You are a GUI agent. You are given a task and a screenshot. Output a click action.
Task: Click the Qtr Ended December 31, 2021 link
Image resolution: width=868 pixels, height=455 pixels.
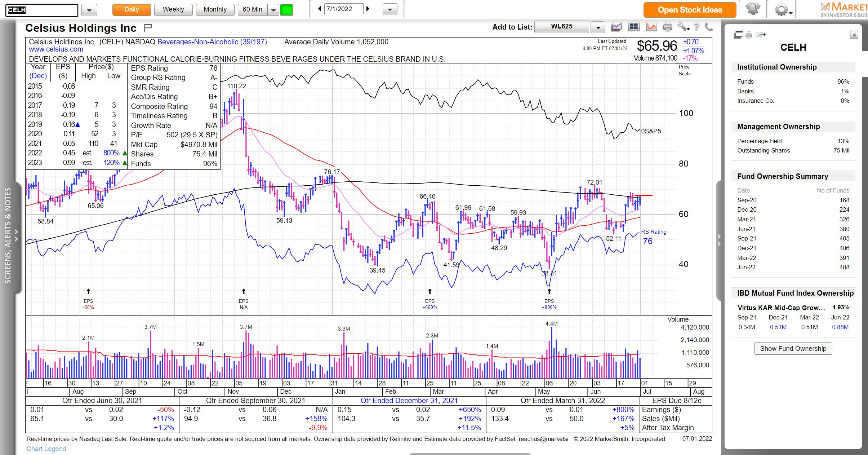pos(409,401)
